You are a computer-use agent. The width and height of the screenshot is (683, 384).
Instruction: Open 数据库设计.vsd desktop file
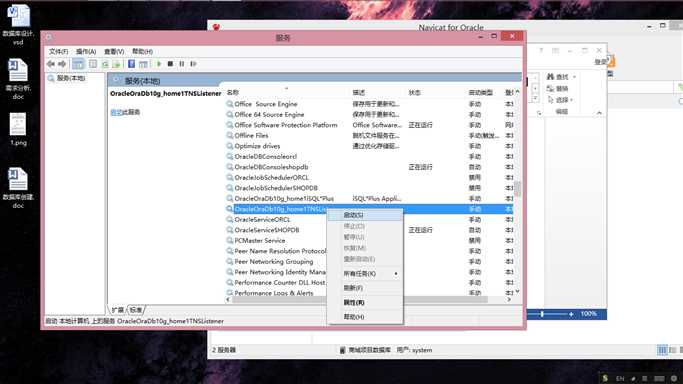click(x=18, y=24)
